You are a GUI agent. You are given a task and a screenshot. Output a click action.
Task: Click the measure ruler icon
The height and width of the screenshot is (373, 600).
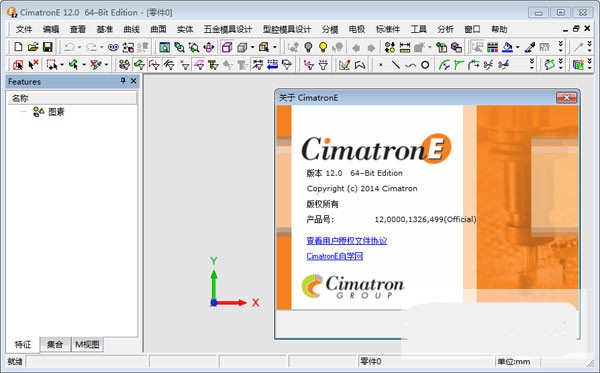point(405,47)
